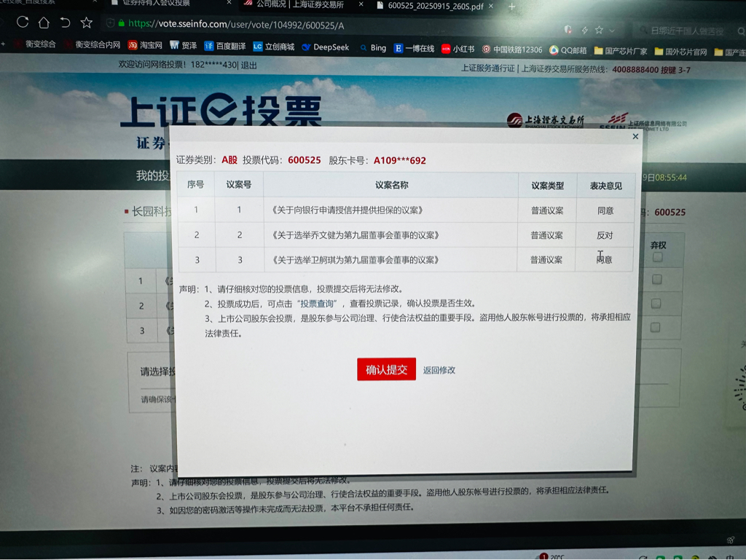The height and width of the screenshot is (560, 746).
Task: Click the green padlock site security icon
Action: [122, 23]
